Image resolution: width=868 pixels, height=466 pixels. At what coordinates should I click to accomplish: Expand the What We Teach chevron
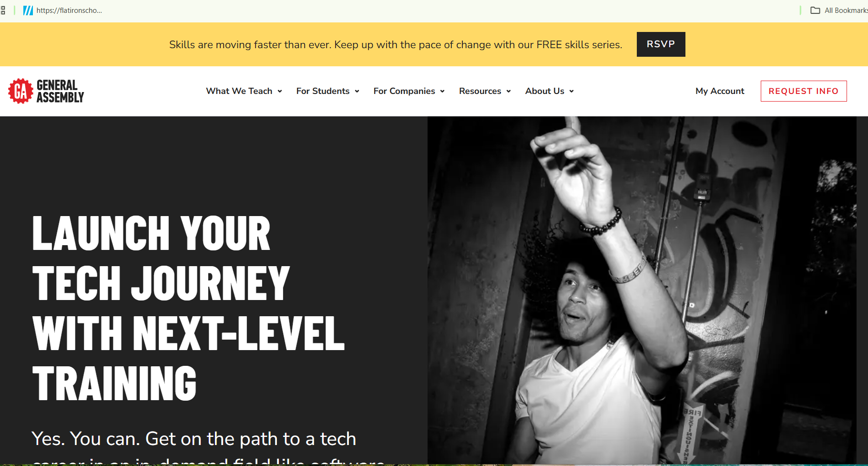tap(280, 92)
